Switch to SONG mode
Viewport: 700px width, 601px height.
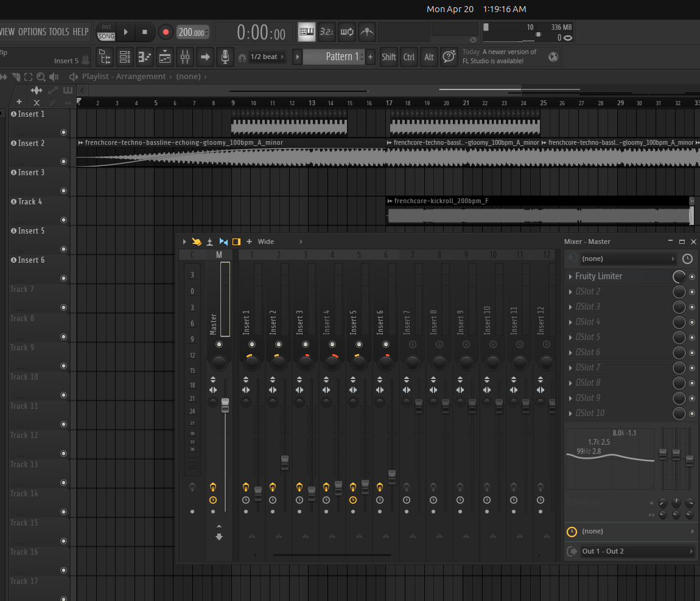(107, 36)
